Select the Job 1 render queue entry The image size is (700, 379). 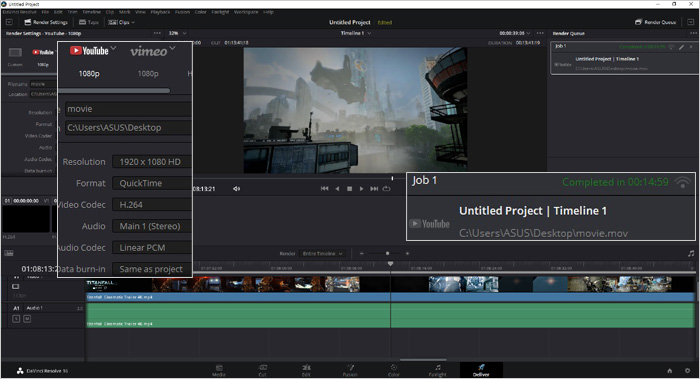point(625,58)
